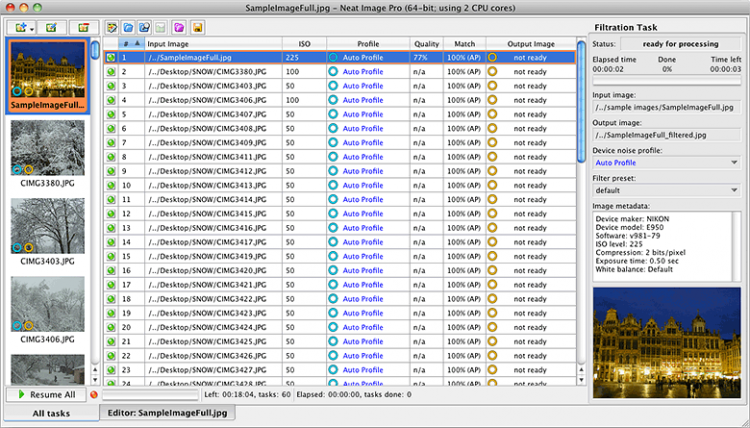Click green status icon of row 1
Screen dimensions: 750x428
click(111, 57)
